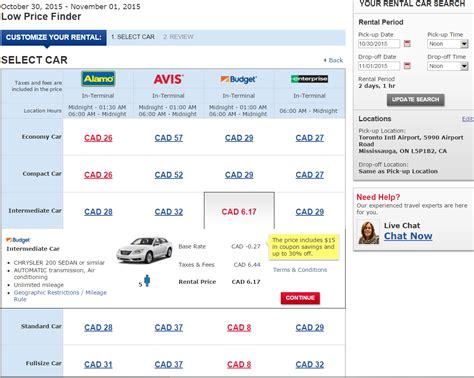Select AVIS Fullsize Car CAD 37
The height and width of the screenshot is (378, 474).
coord(169,364)
